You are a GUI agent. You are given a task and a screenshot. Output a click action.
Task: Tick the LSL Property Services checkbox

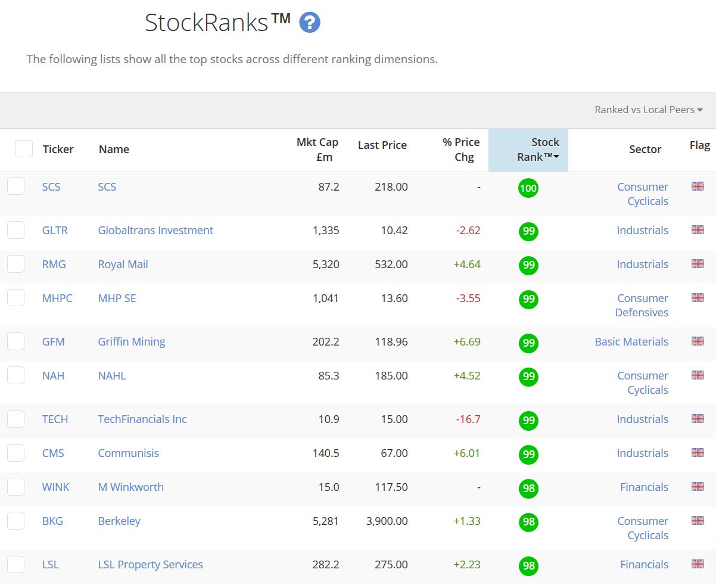point(16,564)
